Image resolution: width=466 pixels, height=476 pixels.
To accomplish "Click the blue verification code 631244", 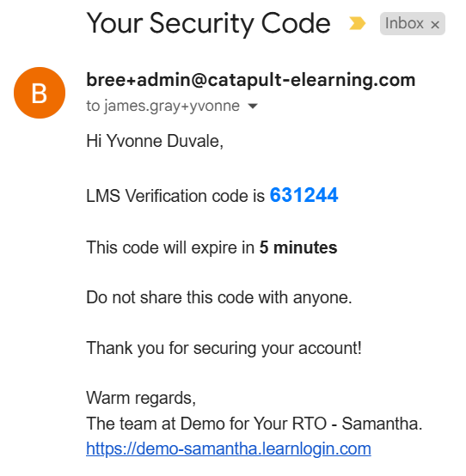I will 304,195.
